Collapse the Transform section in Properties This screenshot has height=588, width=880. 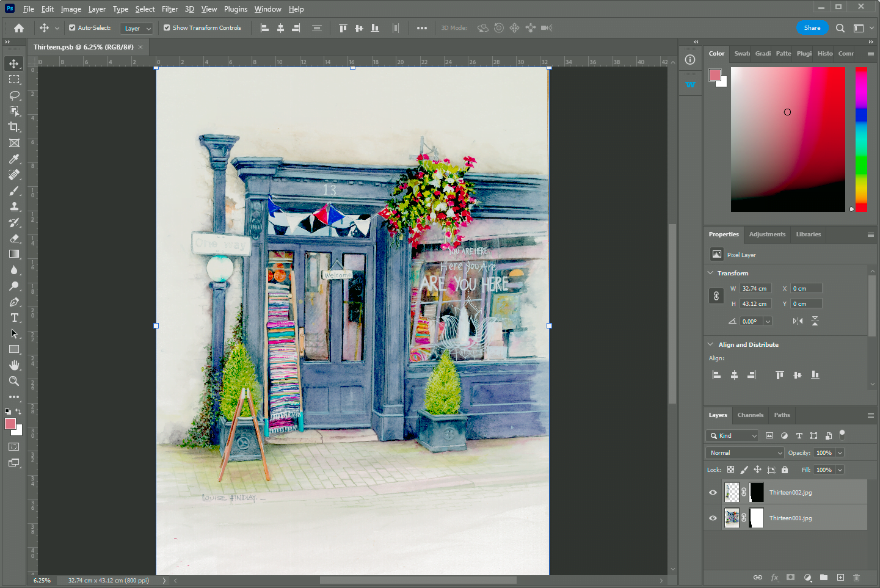tap(710, 273)
